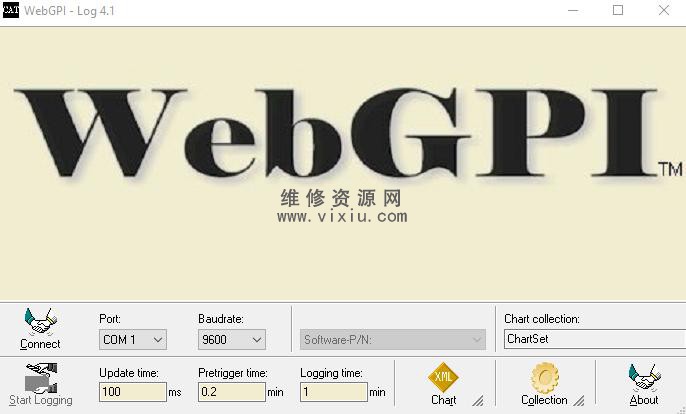Click the Collection button corner expand arrow
Viewport: 686px width, 414px height.
tap(579, 400)
